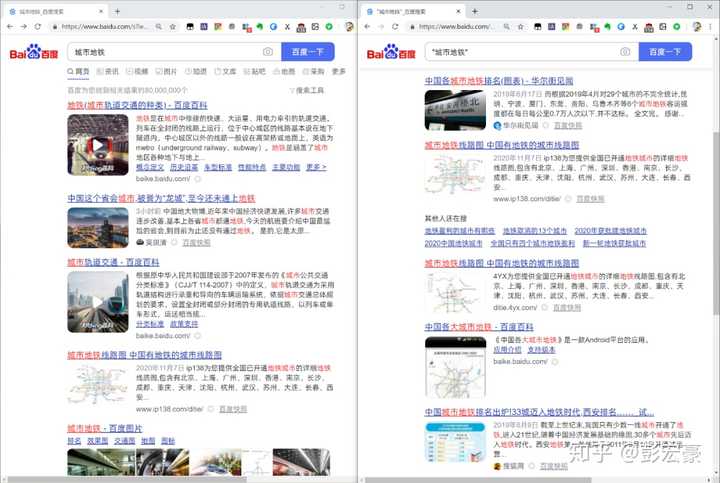
Task: Click the camera image-search icon in the left search box
Action: (x=268, y=52)
